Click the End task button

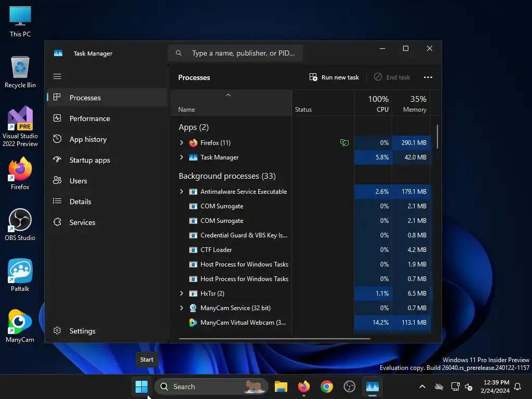pyautogui.click(x=392, y=77)
